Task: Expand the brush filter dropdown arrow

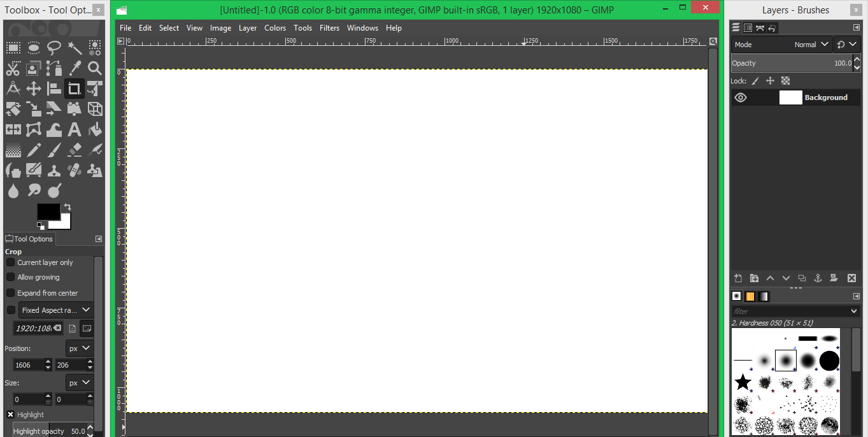Action: click(854, 311)
